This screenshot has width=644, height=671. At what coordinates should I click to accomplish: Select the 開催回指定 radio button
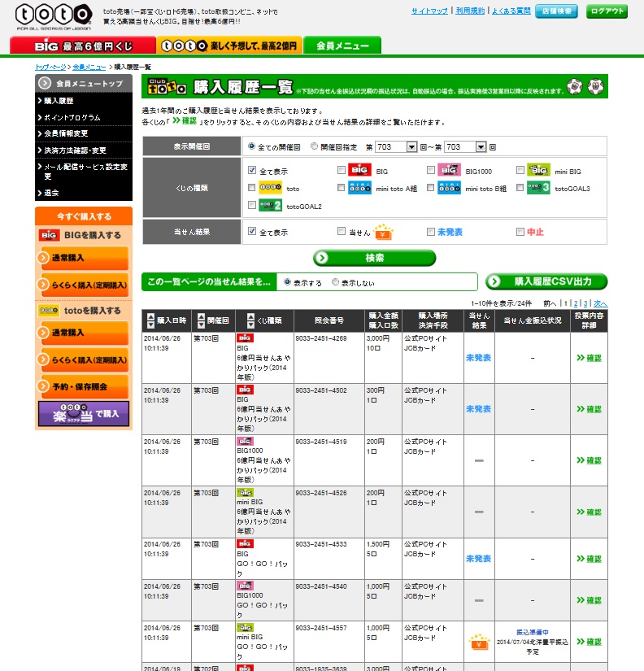[315, 146]
